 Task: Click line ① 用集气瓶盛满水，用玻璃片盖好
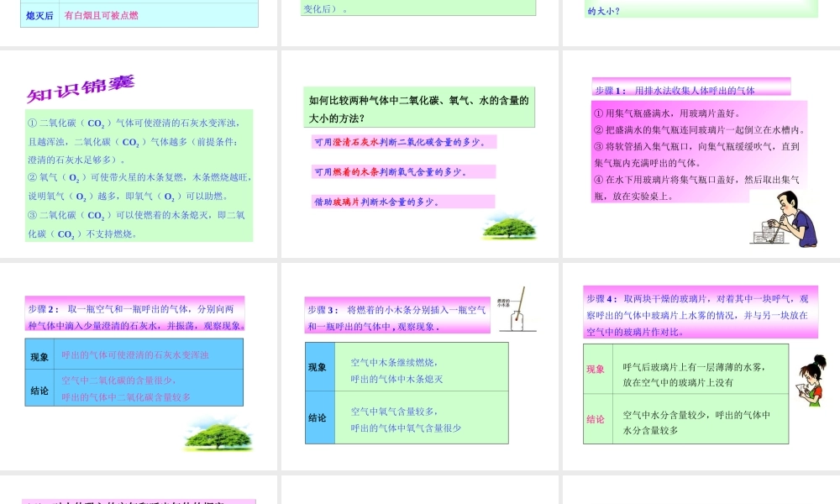[x=667, y=113]
